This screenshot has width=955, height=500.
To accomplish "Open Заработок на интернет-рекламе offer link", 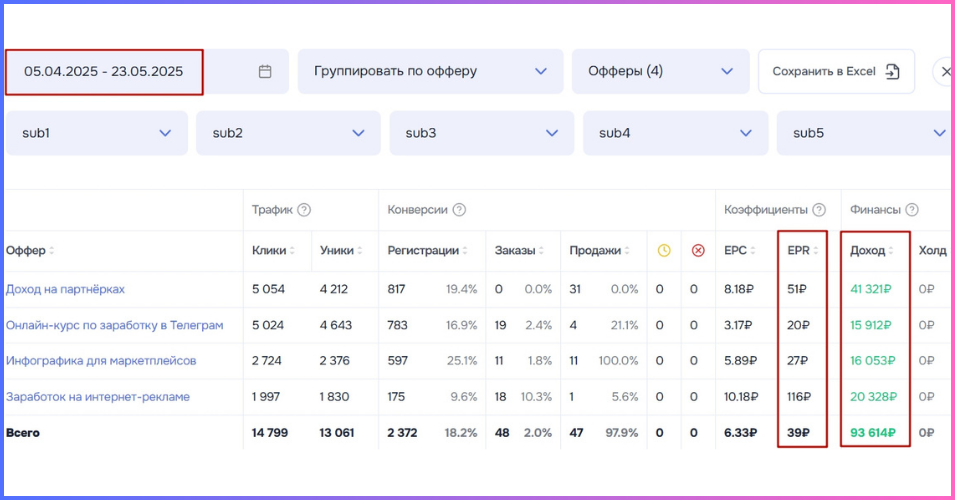I will point(98,396).
